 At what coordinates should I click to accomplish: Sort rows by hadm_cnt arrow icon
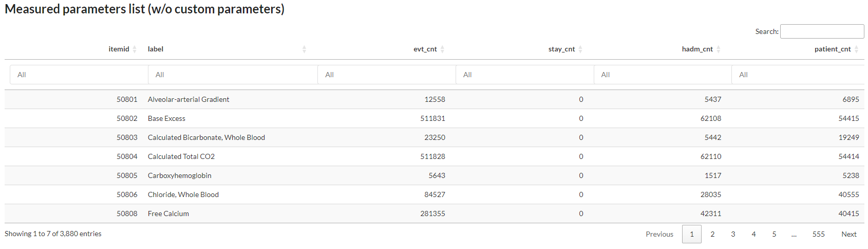pyautogui.click(x=719, y=49)
